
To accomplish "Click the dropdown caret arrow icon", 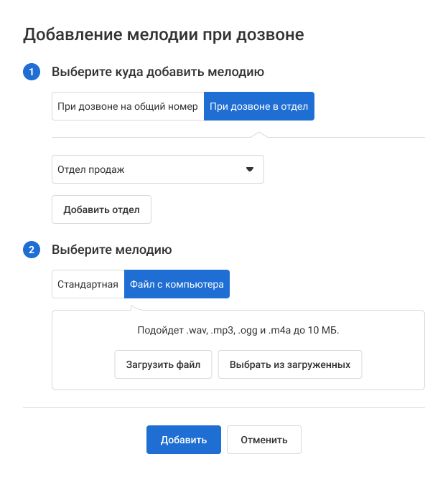I will pos(250,170).
